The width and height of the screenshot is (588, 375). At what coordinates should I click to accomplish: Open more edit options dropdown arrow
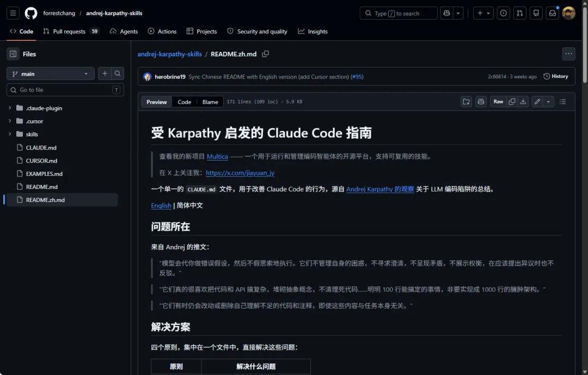[x=548, y=102]
